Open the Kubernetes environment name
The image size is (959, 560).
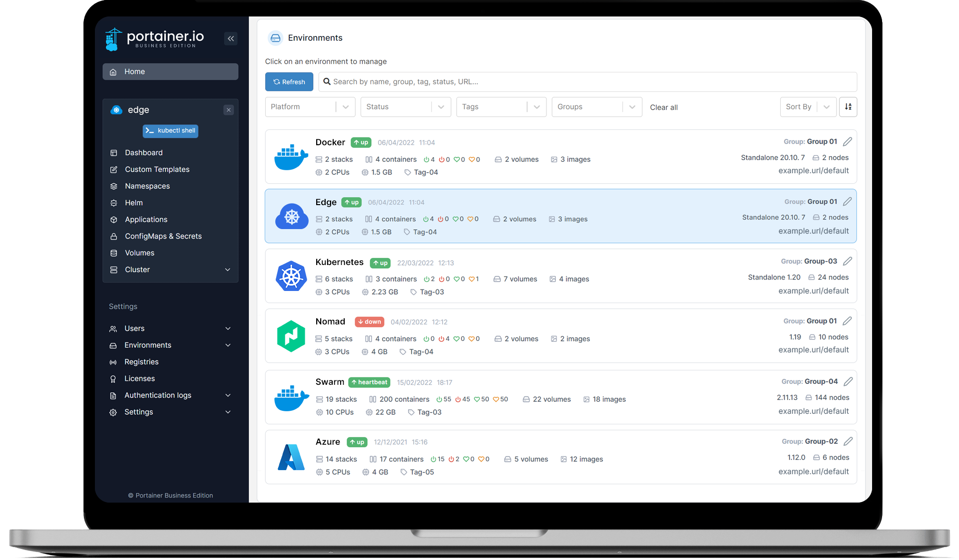340,262
